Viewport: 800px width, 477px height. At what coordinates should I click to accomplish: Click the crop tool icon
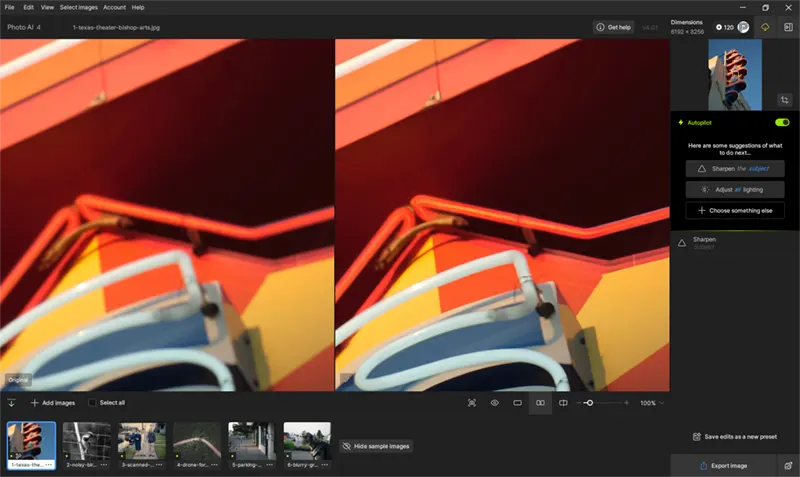(x=784, y=100)
